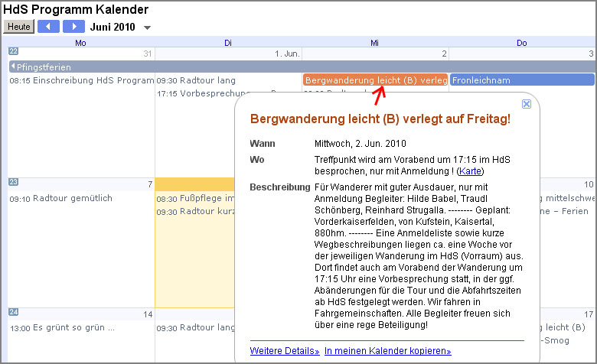Open 08:30 Fußpflege event
Screen dimensions: 597x364
(x=195, y=198)
